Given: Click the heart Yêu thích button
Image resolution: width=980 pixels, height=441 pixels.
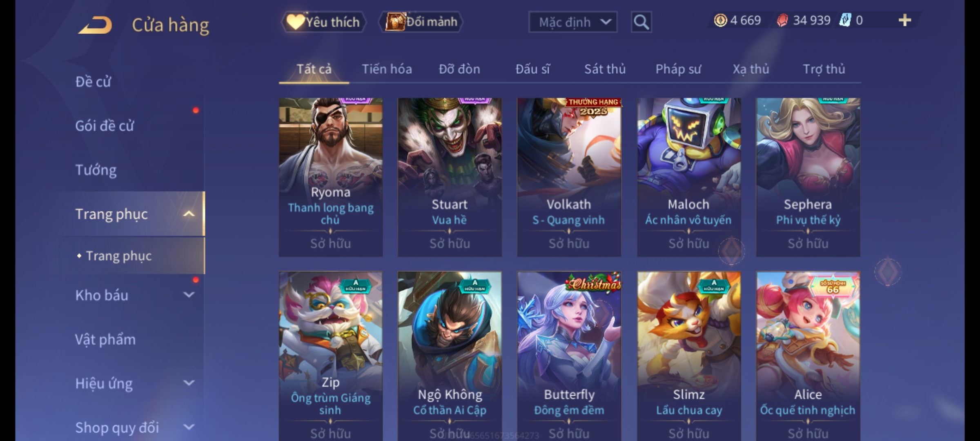Looking at the screenshot, I should click(x=324, y=22).
